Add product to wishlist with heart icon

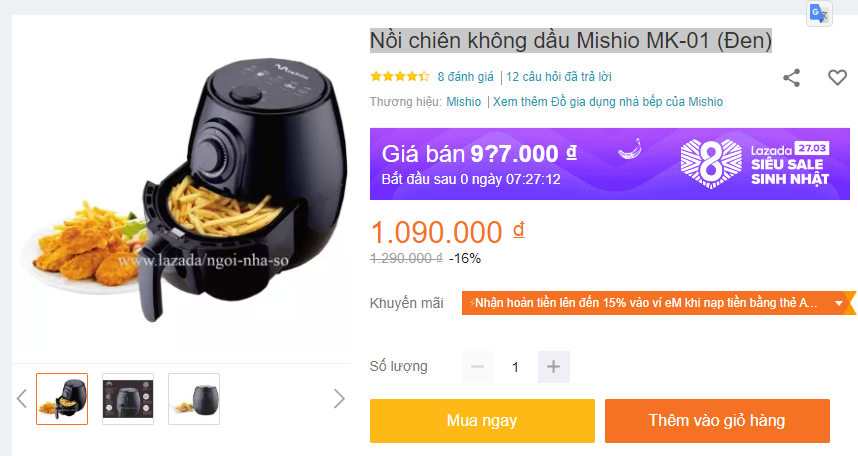pos(837,78)
